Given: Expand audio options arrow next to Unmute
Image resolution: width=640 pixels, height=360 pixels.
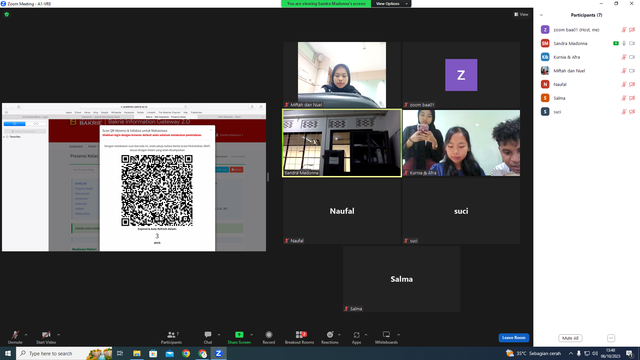Looking at the screenshot, I should (x=26, y=335).
